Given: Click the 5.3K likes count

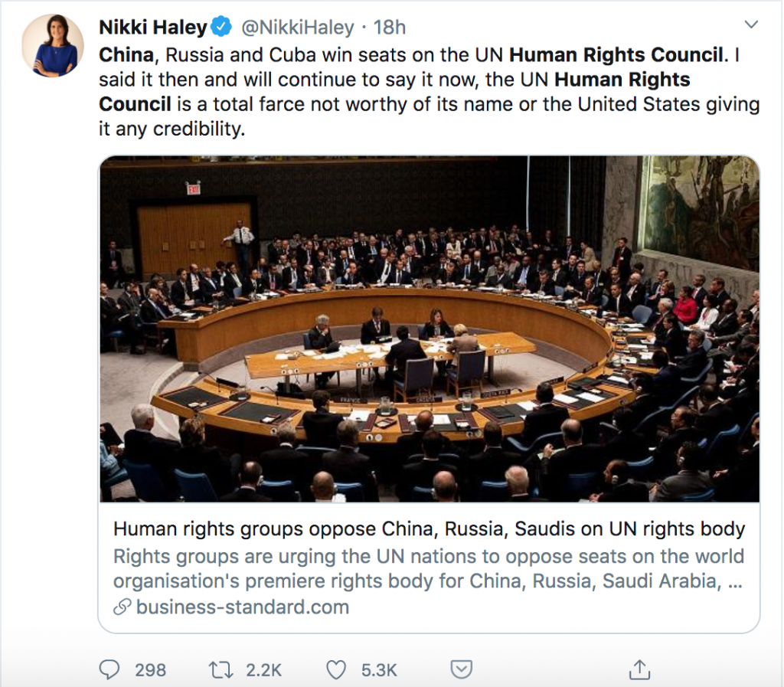Looking at the screenshot, I should click(x=379, y=670).
